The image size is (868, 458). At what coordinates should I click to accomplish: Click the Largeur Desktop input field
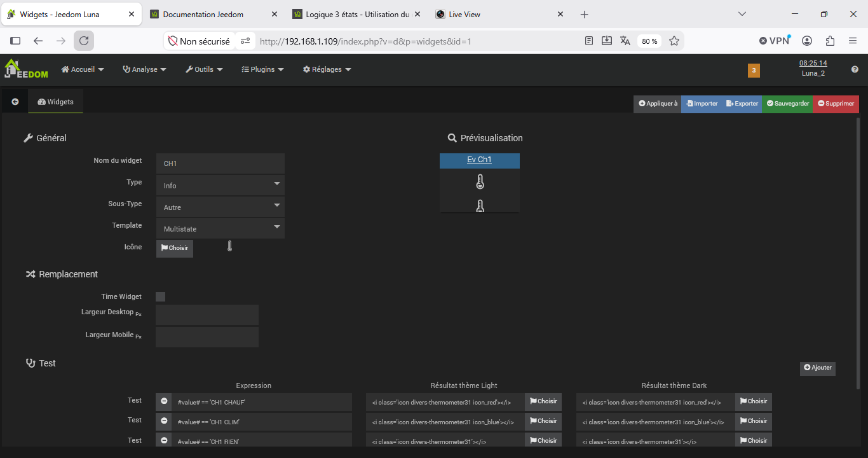(x=207, y=315)
